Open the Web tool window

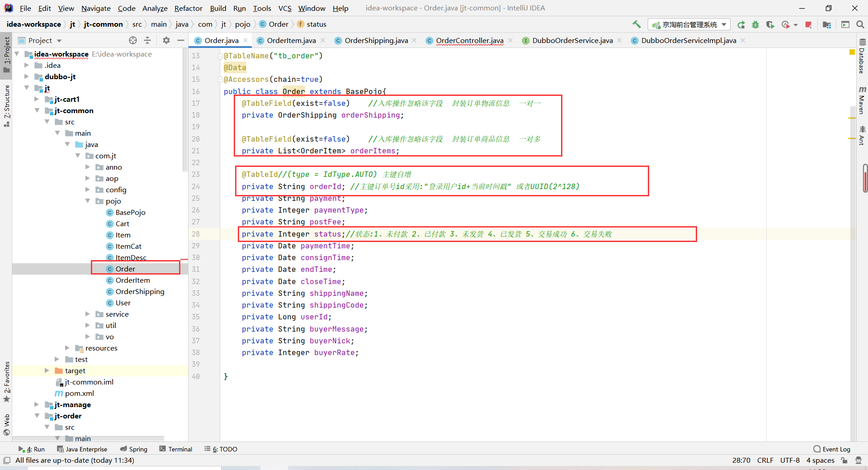tap(6, 424)
